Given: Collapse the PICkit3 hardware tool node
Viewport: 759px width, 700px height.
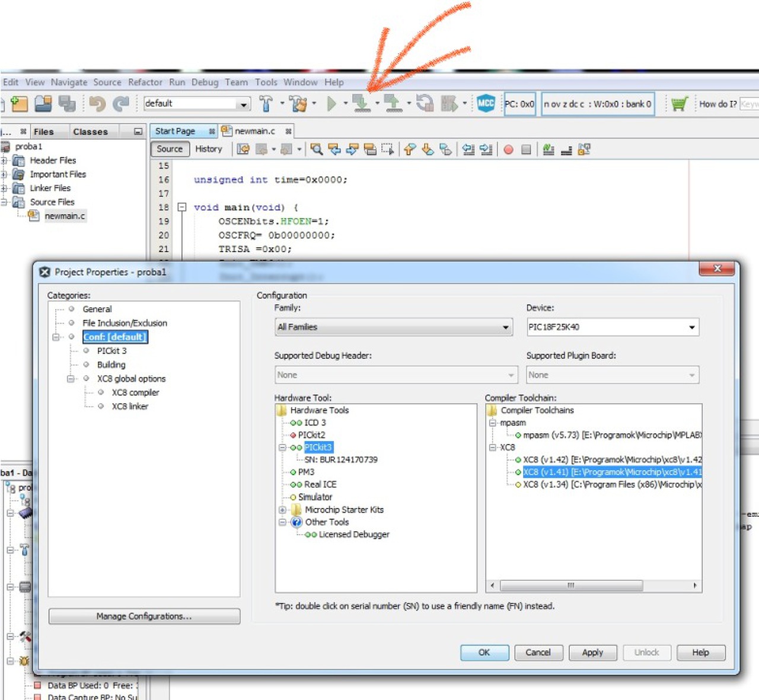Looking at the screenshot, I should pyautogui.click(x=283, y=448).
